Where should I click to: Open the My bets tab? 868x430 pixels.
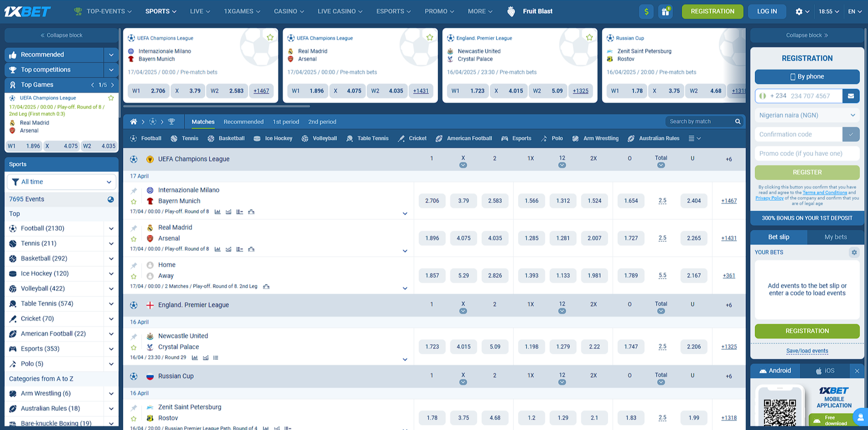tap(835, 237)
